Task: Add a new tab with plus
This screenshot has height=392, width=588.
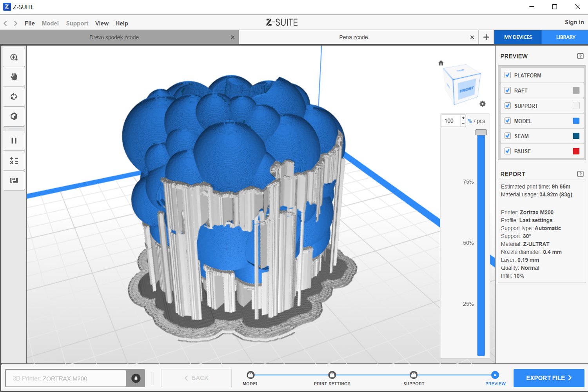Action: tap(486, 37)
